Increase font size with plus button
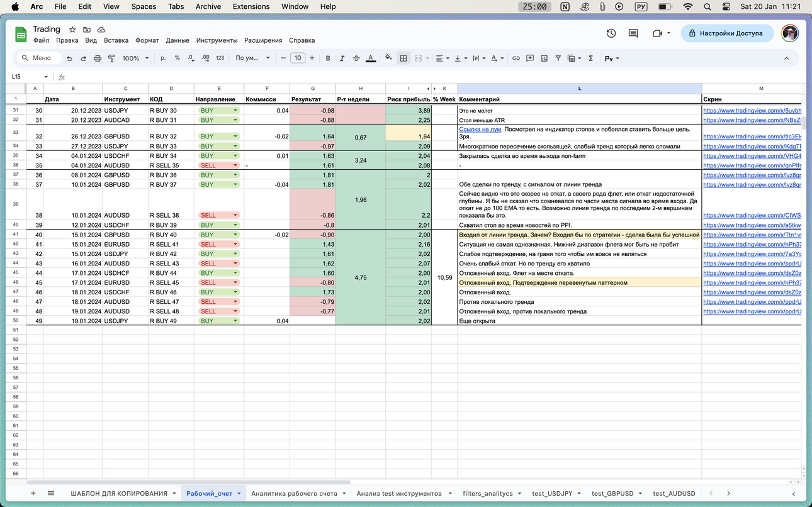Image resolution: width=812 pixels, height=507 pixels. point(312,58)
